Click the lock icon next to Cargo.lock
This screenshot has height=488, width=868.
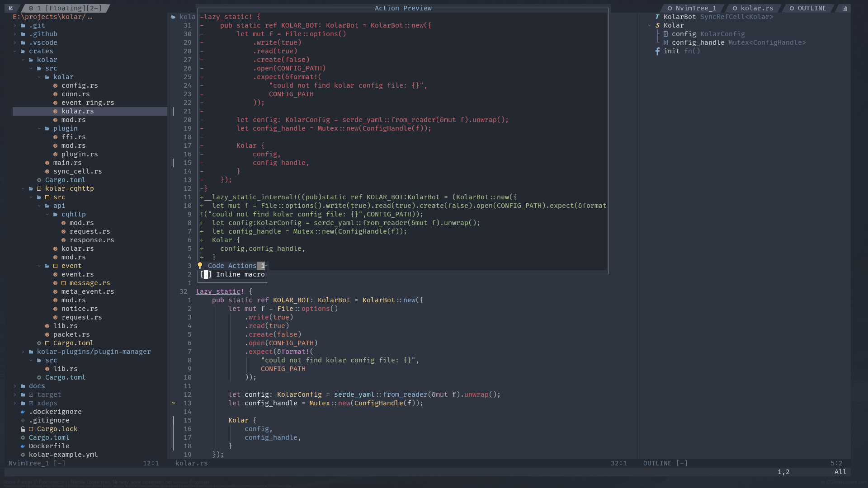pos(23,429)
